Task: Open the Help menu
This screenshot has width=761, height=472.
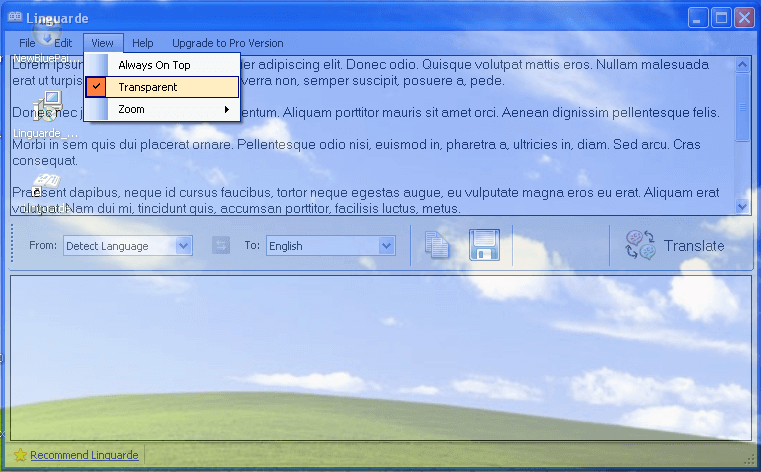Action: point(143,43)
